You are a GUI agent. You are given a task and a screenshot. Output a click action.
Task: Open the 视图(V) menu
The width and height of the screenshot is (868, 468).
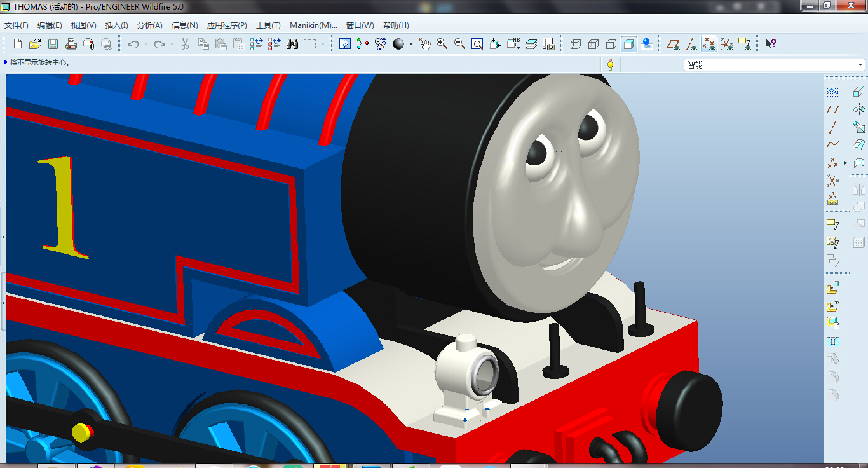[x=84, y=25]
